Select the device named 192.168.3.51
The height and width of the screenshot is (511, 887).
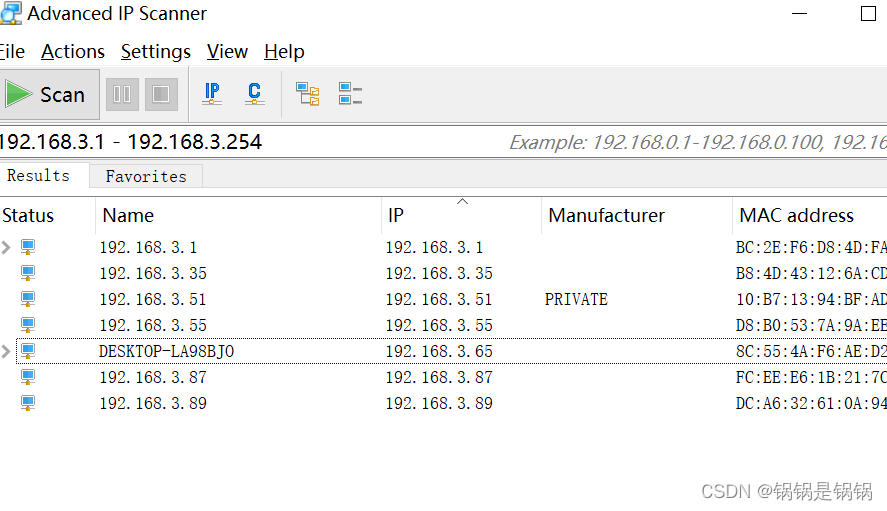point(153,299)
